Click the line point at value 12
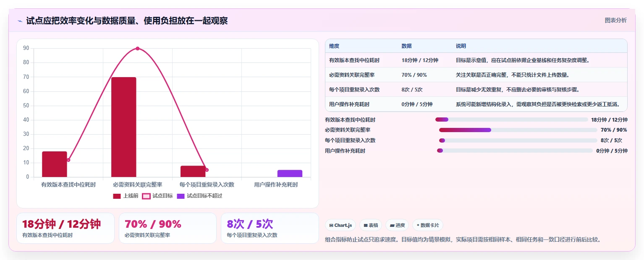644x260 pixels. (68, 160)
